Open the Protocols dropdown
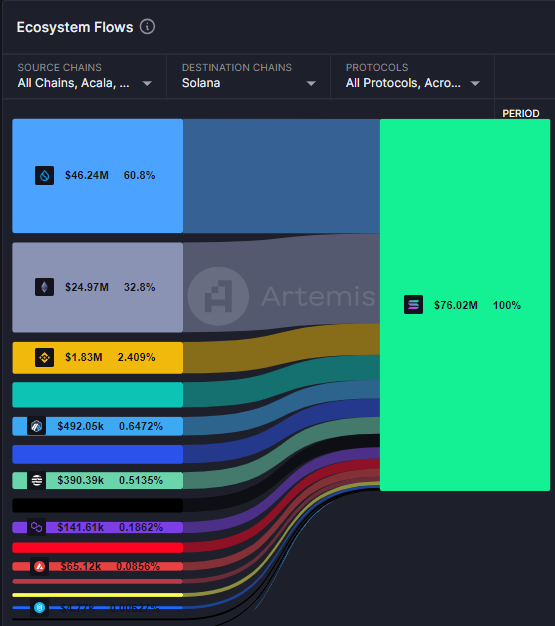Viewport: 555px width, 626px height. point(412,76)
